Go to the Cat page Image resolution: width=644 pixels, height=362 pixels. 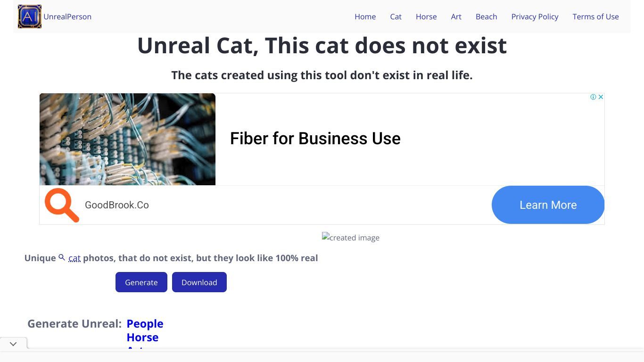click(x=396, y=16)
